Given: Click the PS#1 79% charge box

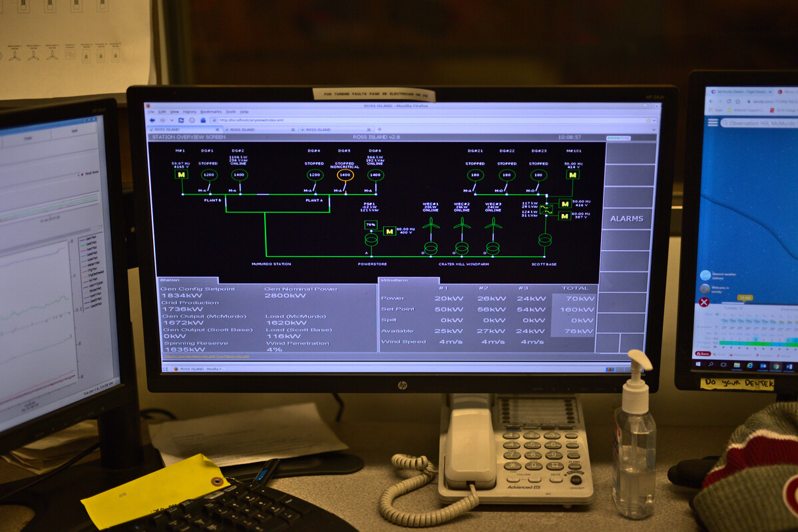Looking at the screenshot, I should tap(371, 224).
